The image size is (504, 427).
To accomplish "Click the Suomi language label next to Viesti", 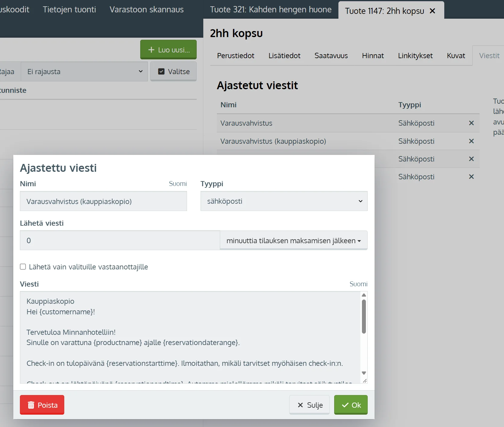I will tap(358, 284).
